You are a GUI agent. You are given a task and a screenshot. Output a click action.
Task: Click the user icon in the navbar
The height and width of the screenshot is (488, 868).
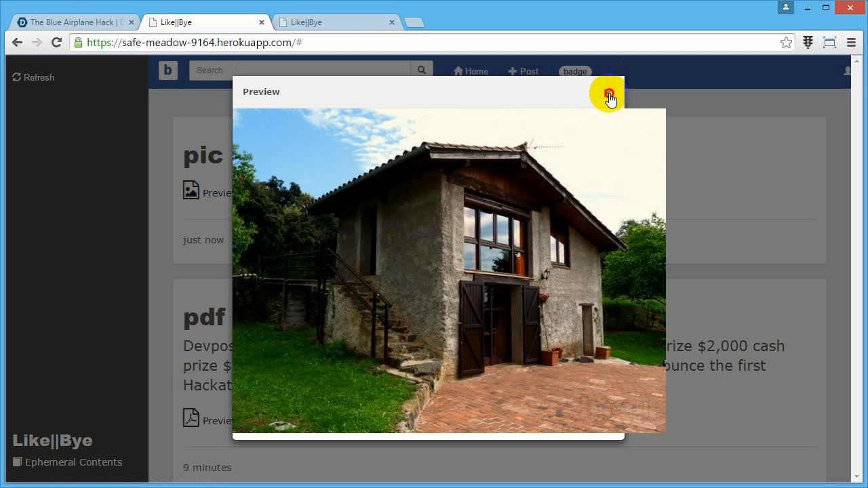848,70
